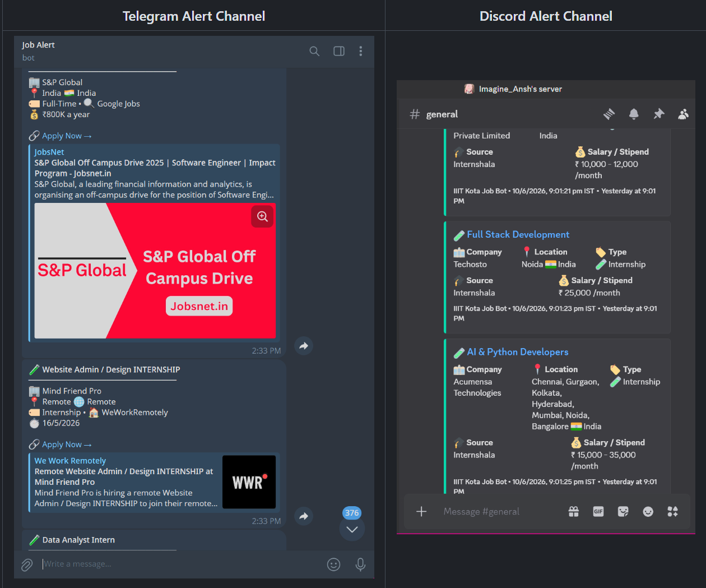Open Telegram three-dot more options menu
This screenshot has height=588, width=706.
pos(361,51)
